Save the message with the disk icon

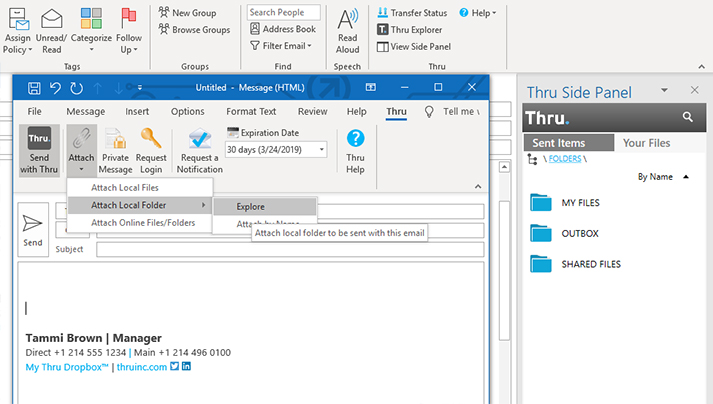point(34,88)
